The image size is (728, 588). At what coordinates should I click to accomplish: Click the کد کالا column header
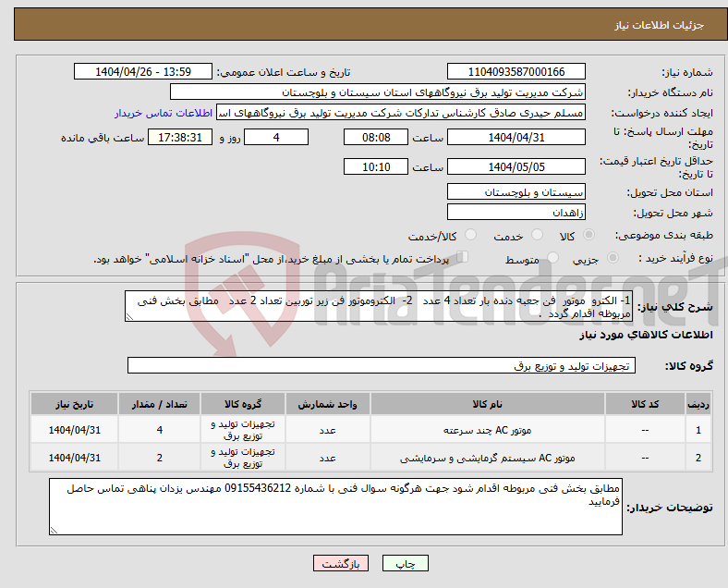click(x=645, y=404)
